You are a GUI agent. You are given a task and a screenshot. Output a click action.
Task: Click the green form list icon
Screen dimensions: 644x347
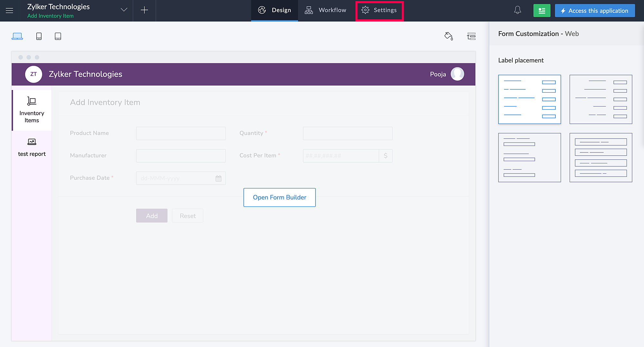point(542,11)
